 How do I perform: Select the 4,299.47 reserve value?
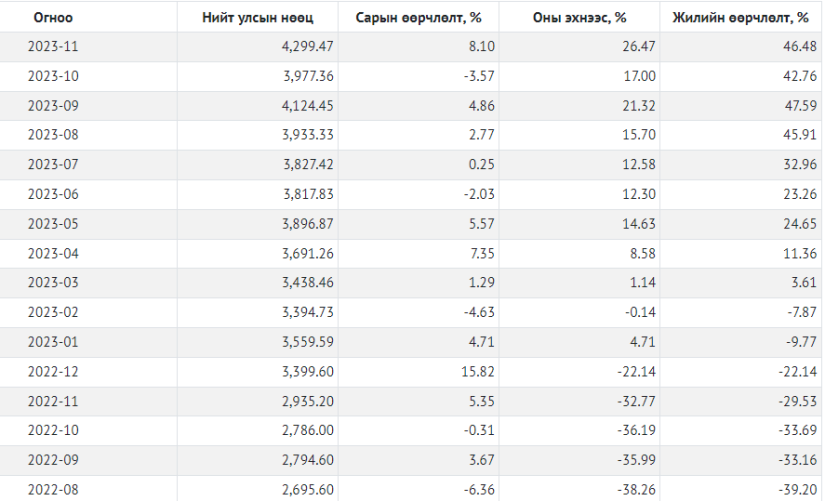point(307,46)
